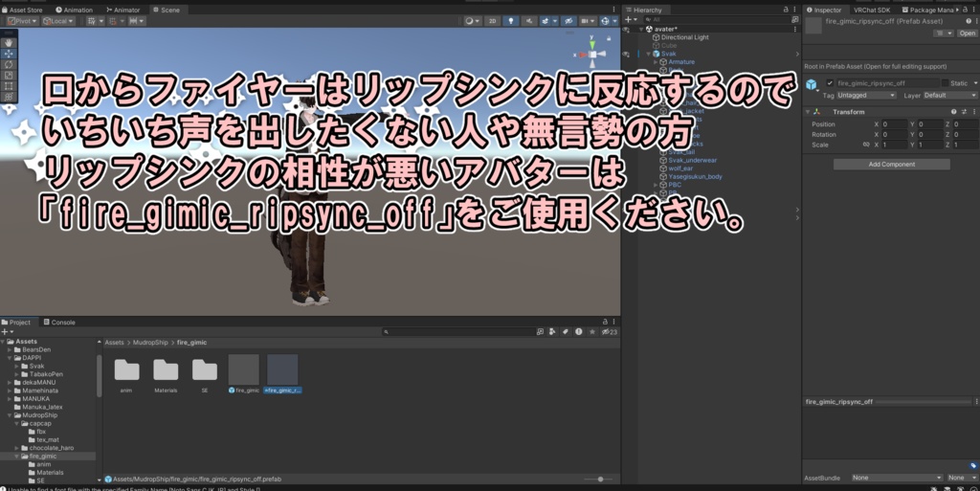The height and width of the screenshot is (491, 980).
Task: Click search by type icon in Project
Action: click(552, 332)
